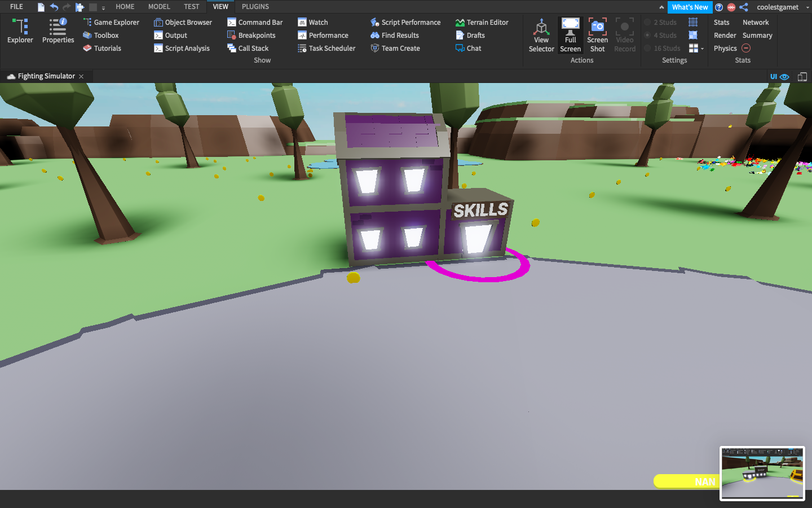The width and height of the screenshot is (812, 508).
Task: Open the Task Scheduler
Action: click(x=326, y=48)
